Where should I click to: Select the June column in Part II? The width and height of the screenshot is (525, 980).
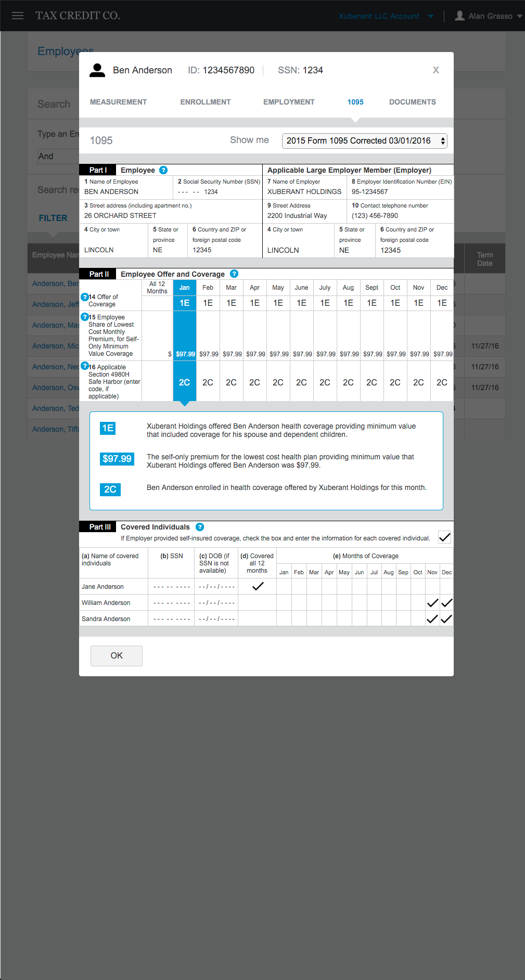coord(302,288)
